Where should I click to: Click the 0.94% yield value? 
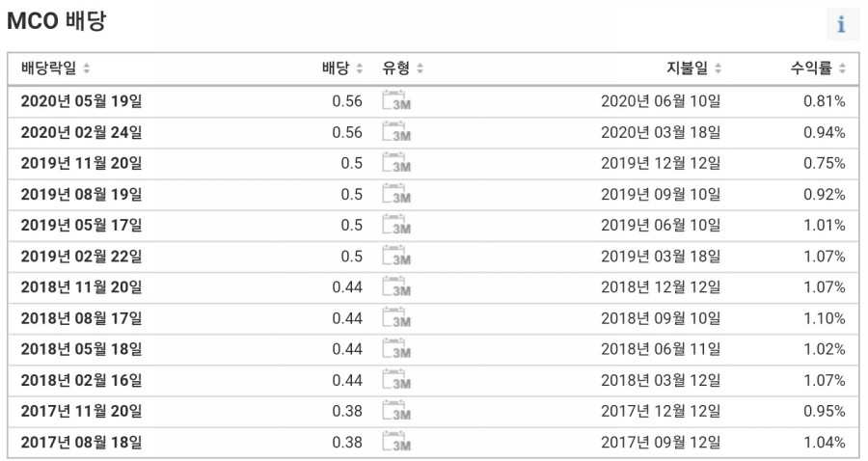pyautogui.click(x=825, y=132)
